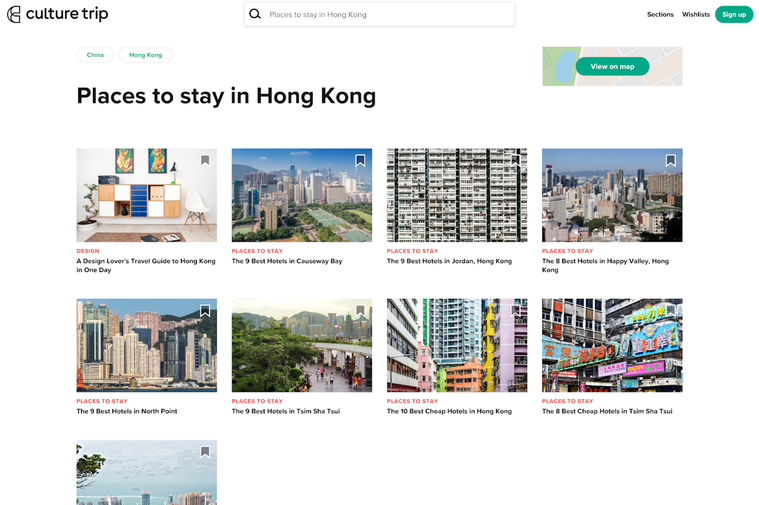Open the Wishlists menu item
The height and width of the screenshot is (505, 759).
point(696,15)
